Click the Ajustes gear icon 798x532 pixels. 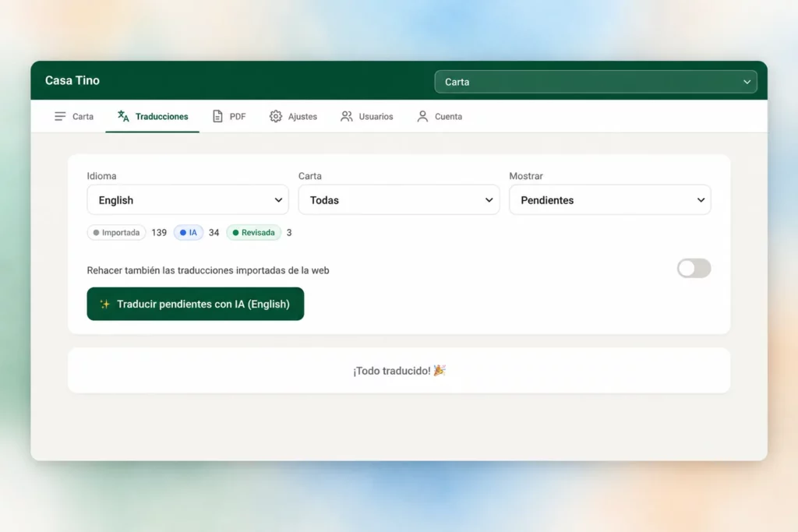click(x=275, y=117)
